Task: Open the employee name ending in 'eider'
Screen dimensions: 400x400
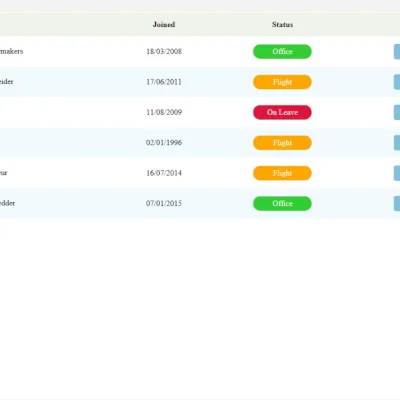Action: tap(7, 82)
